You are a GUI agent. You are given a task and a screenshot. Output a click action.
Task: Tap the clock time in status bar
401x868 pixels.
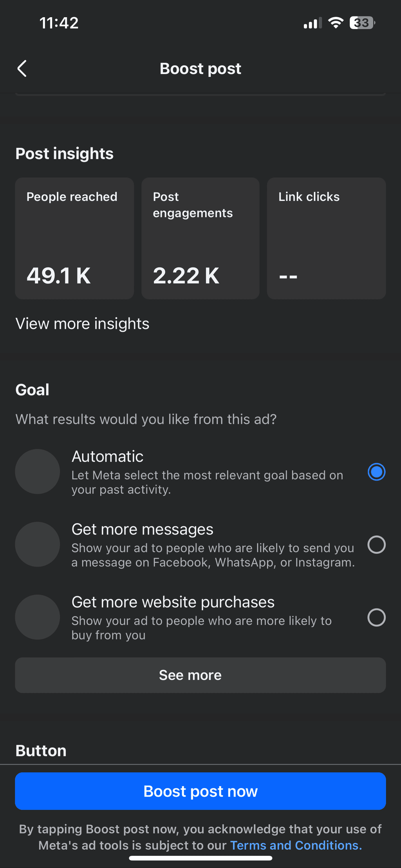pos(59,23)
